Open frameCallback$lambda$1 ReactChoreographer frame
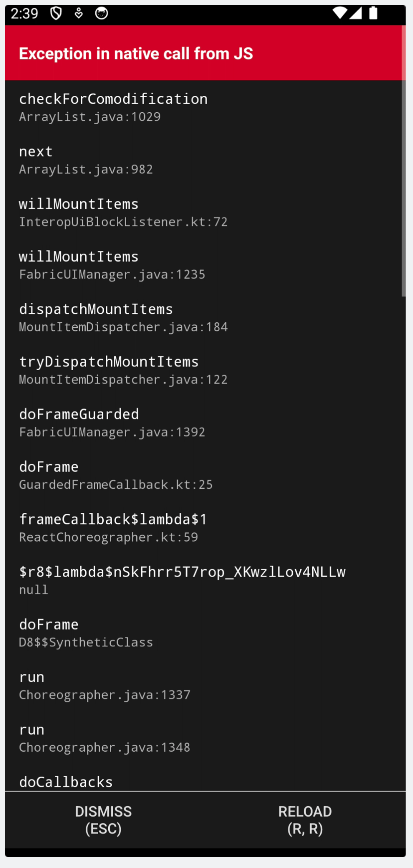This screenshot has height=868, width=413. click(x=204, y=528)
